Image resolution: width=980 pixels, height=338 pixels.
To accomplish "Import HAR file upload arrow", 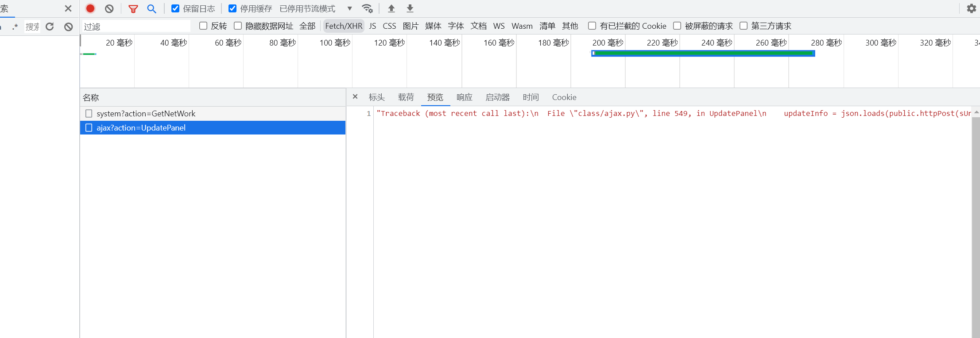I will (391, 8).
